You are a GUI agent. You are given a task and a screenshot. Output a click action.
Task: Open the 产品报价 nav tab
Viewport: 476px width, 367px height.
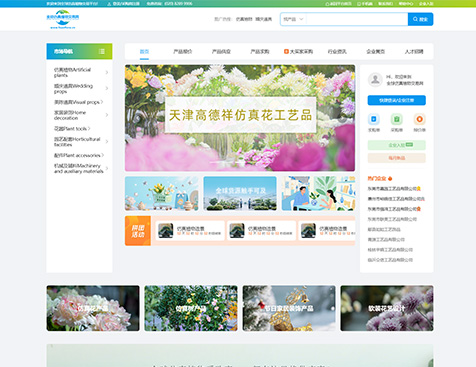pos(183,51)
